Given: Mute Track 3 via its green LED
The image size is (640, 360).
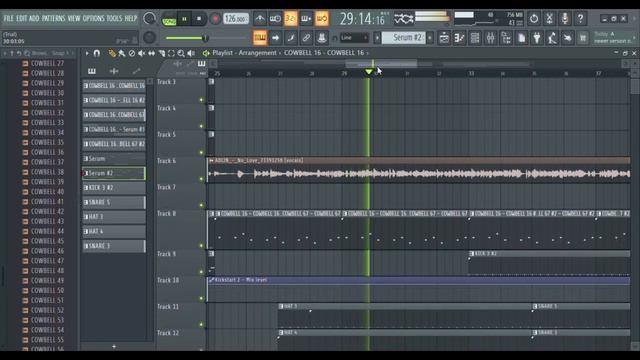Looking at the screenshot, I should (x=201, y=100).
